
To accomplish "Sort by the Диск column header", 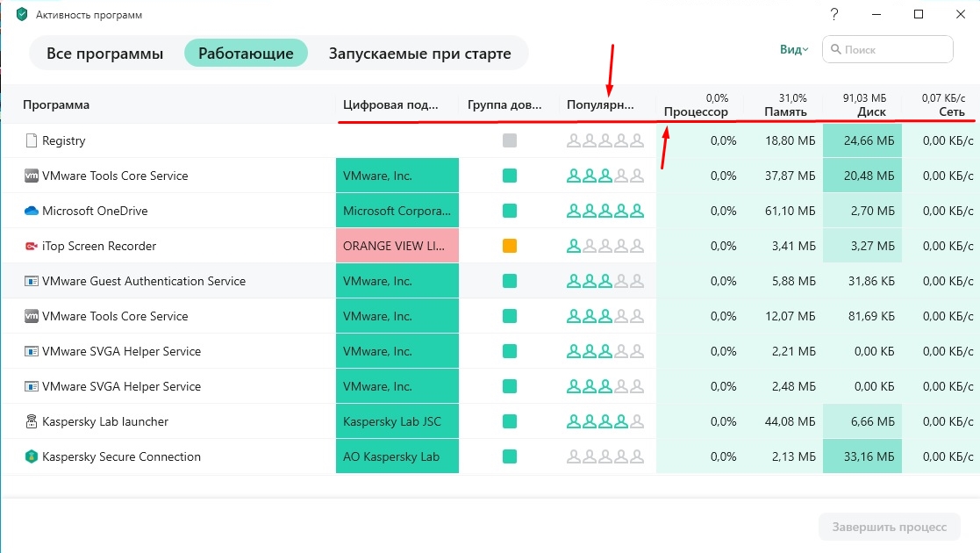I will (871, 111).
